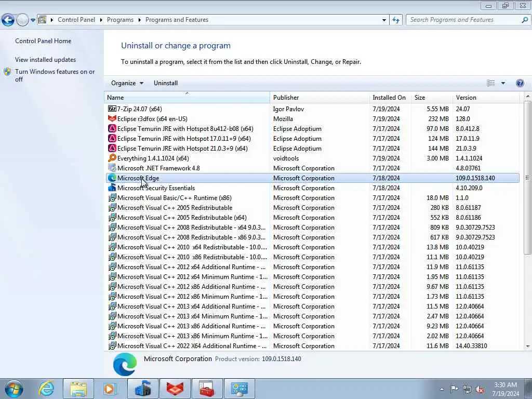Image resolution: width=532 pixels, height=399 pixels.
Task: Click the 7-Zip program icon
Action: [x=112, y=109]
